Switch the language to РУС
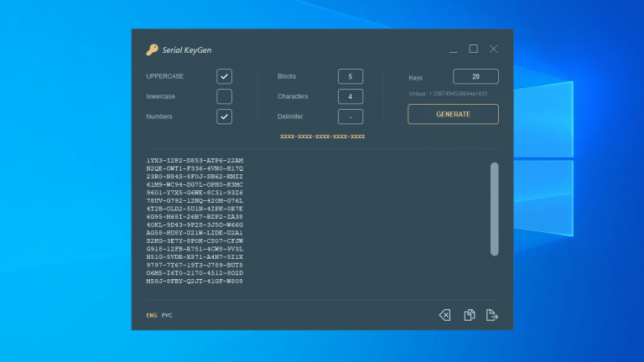Image resolution: width=644 pixels, height=362 pixels. (x=167, y=315)
